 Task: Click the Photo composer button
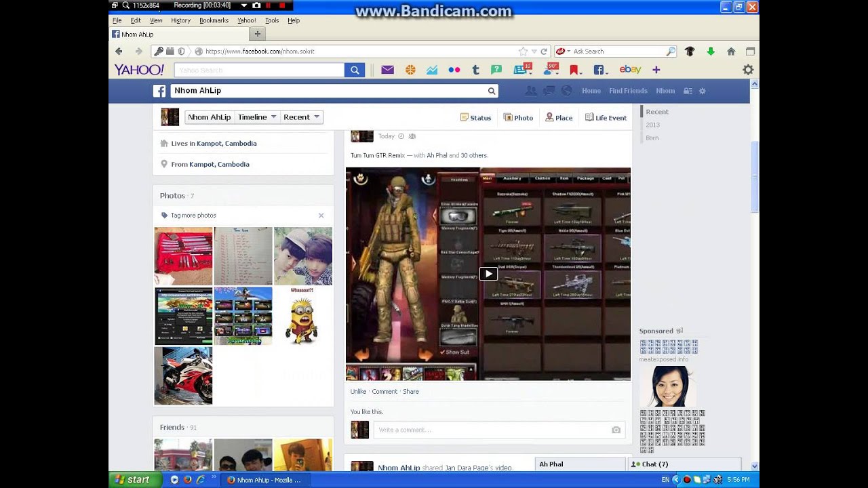(518, 118)
